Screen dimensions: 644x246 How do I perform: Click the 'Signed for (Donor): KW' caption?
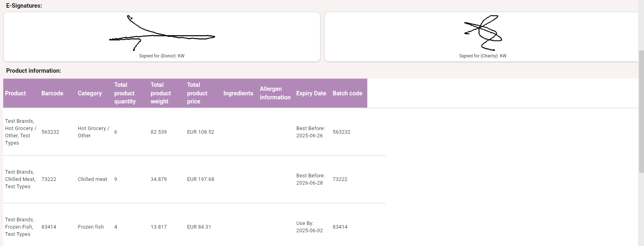coord(162,56)
